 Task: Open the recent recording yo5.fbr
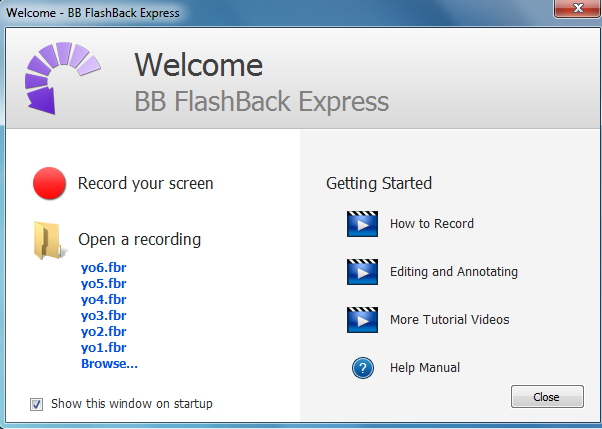104,283
